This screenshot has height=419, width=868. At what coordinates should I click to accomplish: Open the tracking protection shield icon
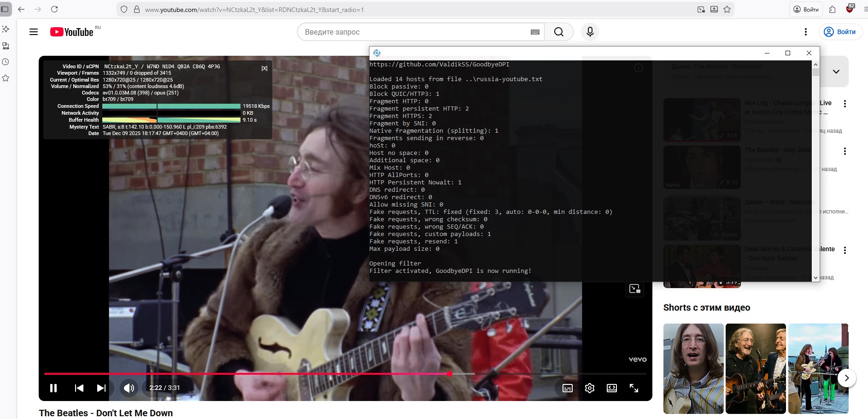pos(124,9)
